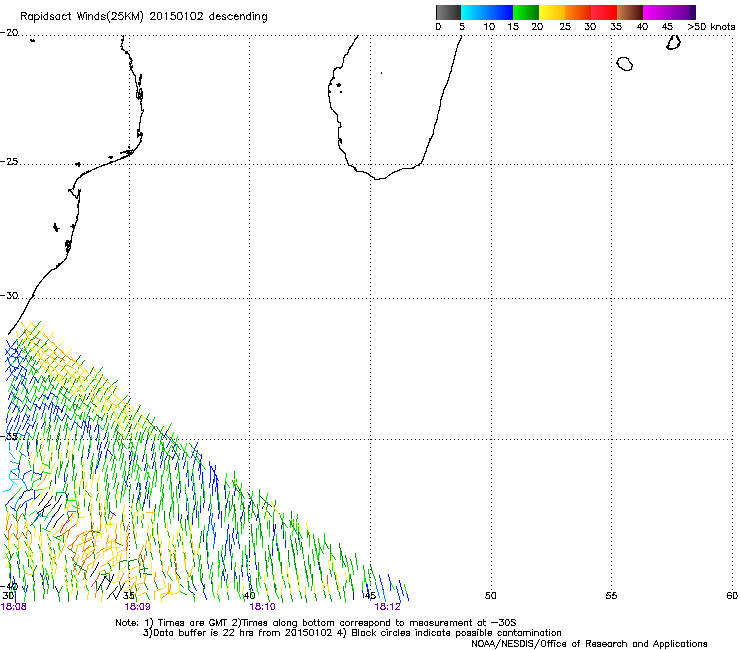Click the southern tip of Madagascar's outline

(378, 178)
